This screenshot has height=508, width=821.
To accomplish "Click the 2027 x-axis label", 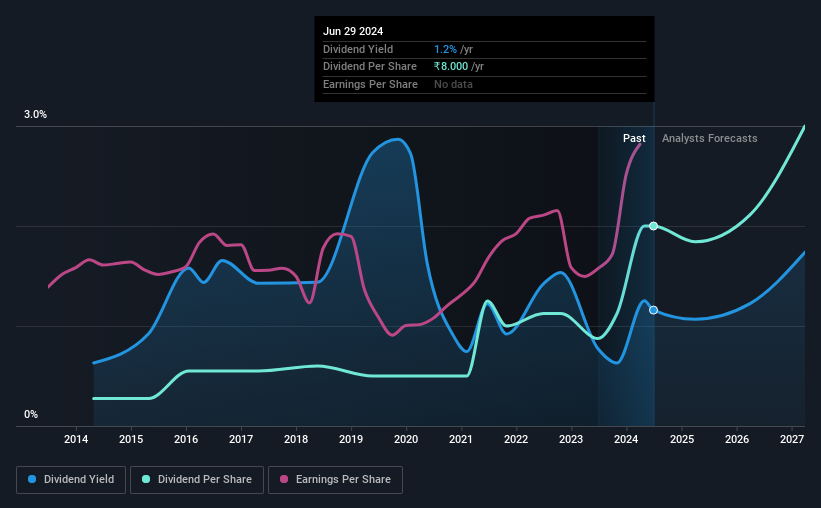I will click(792, 439).
